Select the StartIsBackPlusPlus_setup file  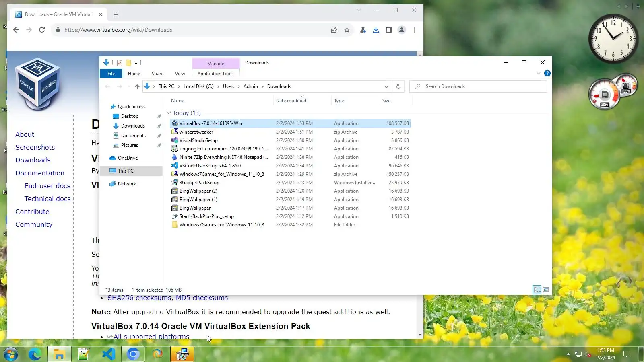(290, 216)
